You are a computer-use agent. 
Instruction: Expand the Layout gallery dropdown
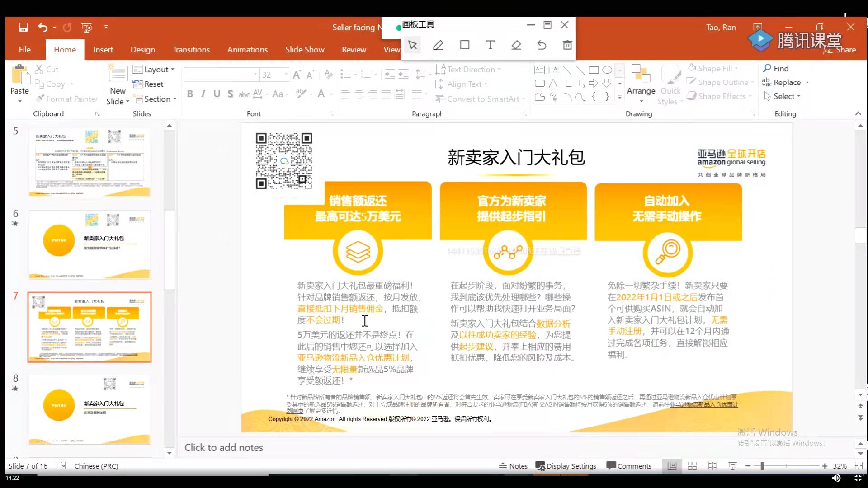172,69
